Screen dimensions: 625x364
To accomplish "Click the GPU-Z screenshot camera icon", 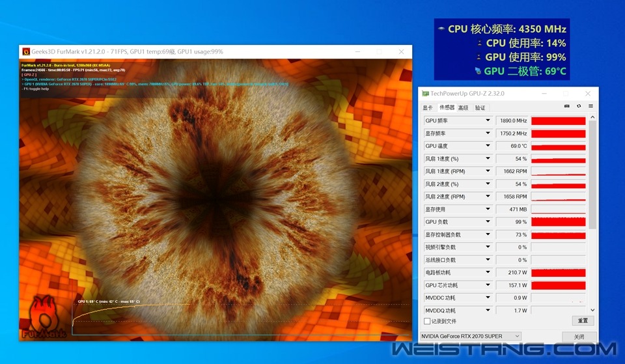I will coord(567,106).
